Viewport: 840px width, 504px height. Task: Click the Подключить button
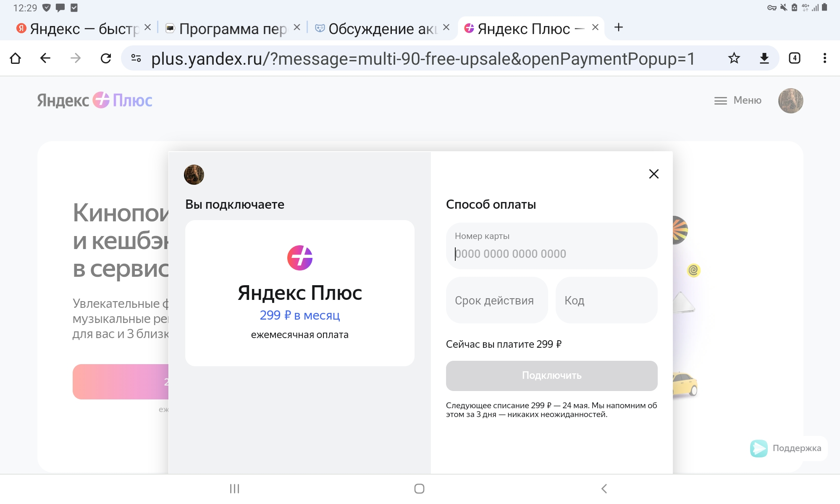pos(551,375)
